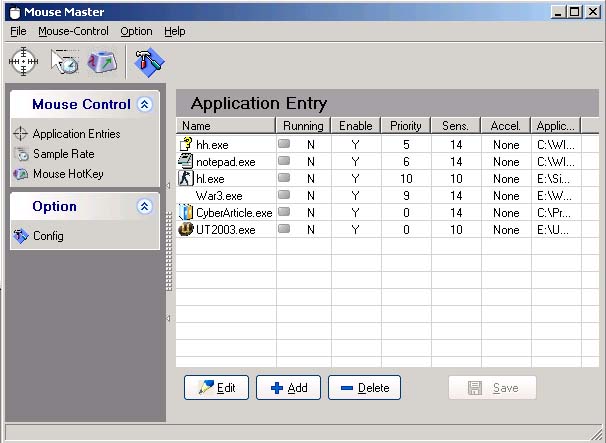
Task: Click the Half-Life icon of hl.exe
Action: pyautogui.click(x=186, y=178)
